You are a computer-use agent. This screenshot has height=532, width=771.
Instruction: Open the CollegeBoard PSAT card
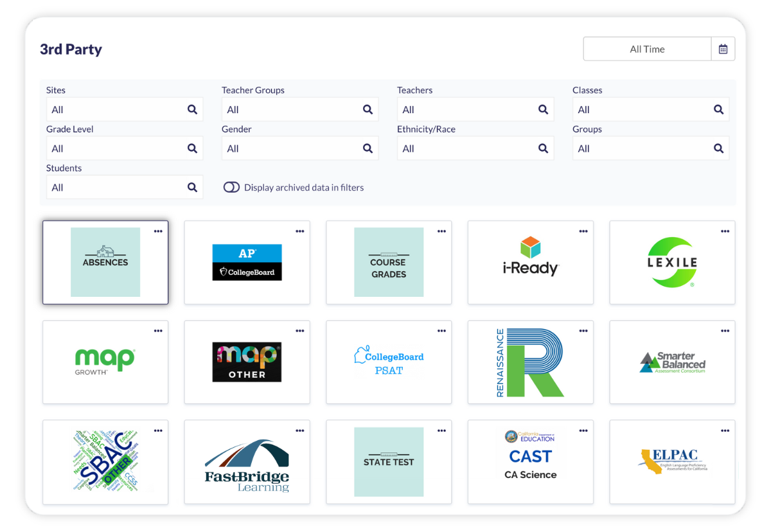389,362
